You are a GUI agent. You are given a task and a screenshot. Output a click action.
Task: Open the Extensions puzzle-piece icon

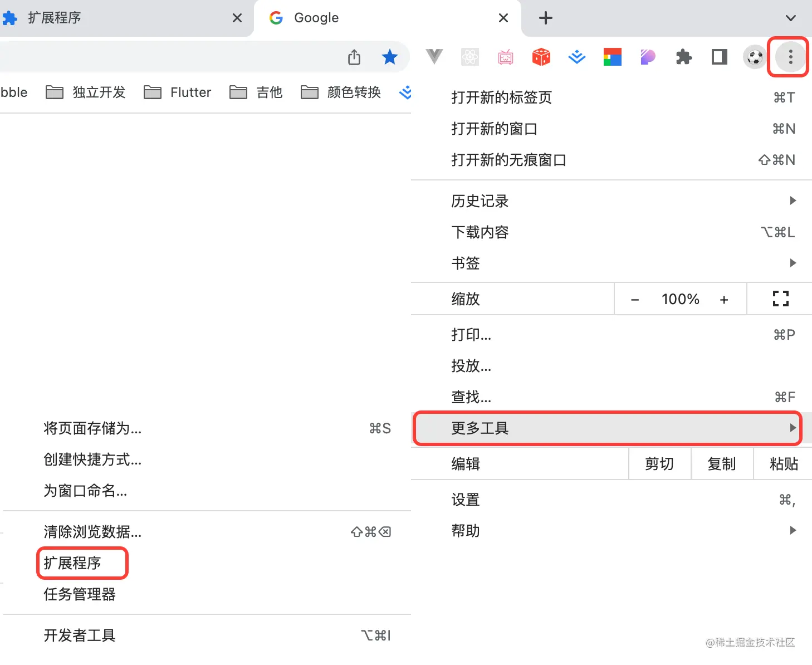(x=684, y=57)
